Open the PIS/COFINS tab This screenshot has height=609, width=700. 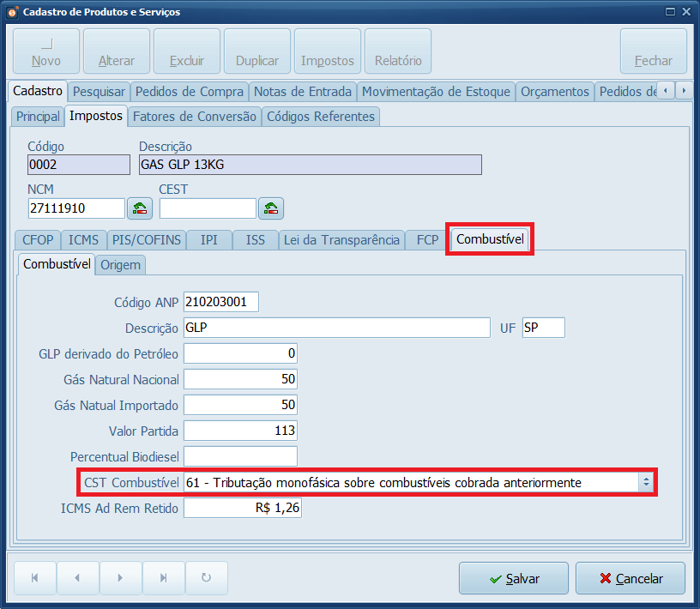tap(147, 240)
